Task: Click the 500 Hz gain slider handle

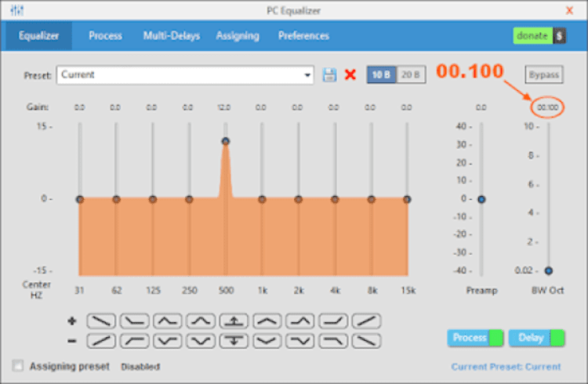Action: (x=225, y=141)
